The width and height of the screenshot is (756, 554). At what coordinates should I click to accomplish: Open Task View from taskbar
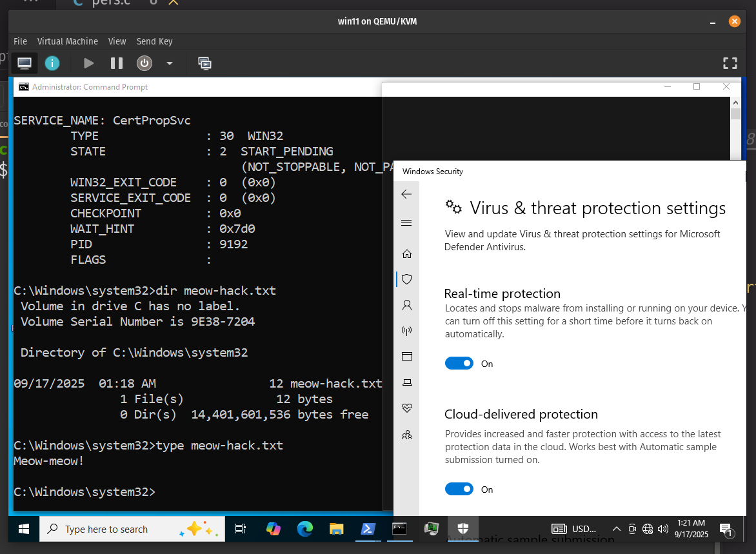pyautogui.click(x=240, y=529)
